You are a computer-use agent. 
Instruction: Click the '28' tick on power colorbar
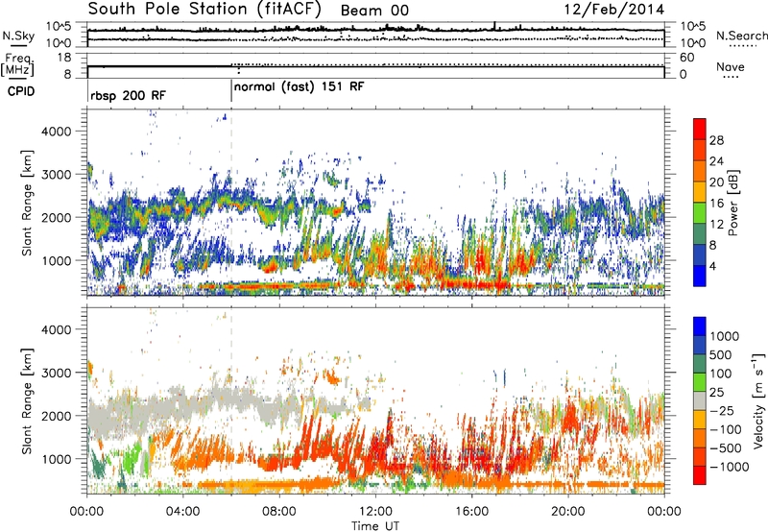[716, 140]
